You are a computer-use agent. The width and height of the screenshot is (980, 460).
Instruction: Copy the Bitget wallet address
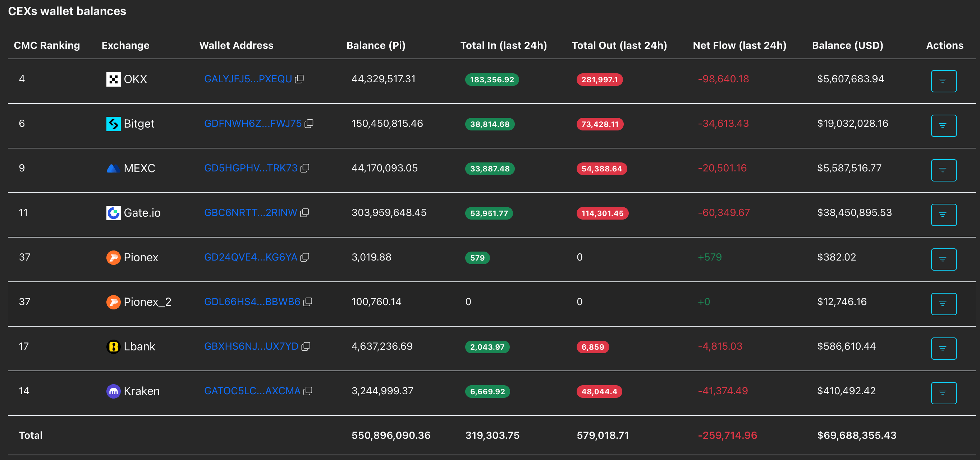click(309, 124)
